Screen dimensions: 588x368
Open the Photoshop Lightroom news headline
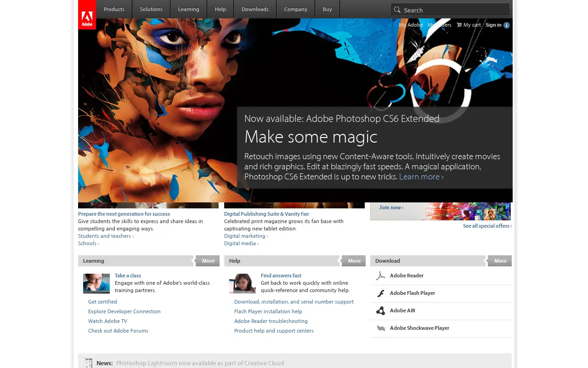[x=200, y=363]
